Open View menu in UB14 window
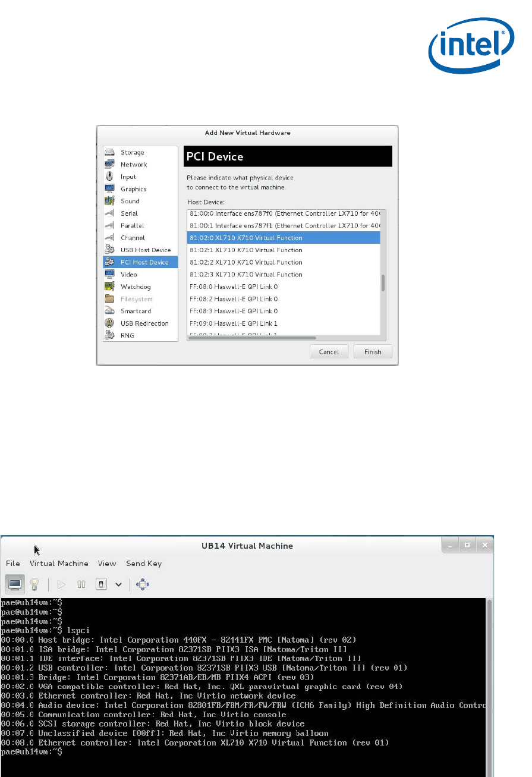The image size is (532, 777). [x=107, y=564]
